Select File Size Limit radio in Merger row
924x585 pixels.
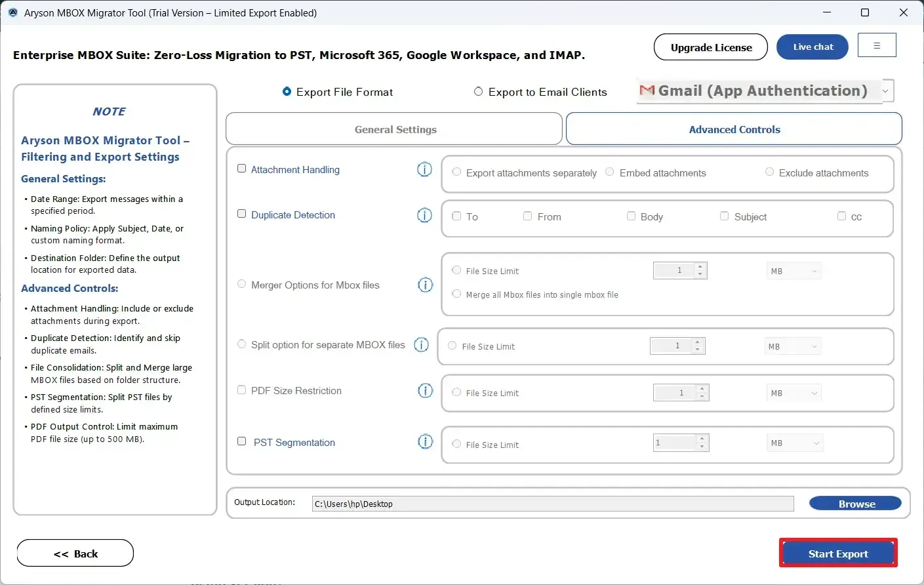coord(456,270)
